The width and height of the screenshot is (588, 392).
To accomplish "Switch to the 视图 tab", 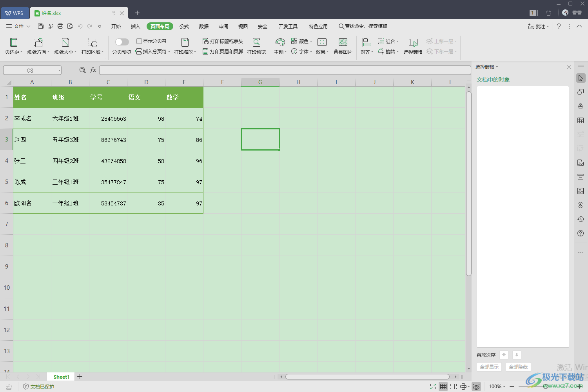I will [x=243, y=26].
